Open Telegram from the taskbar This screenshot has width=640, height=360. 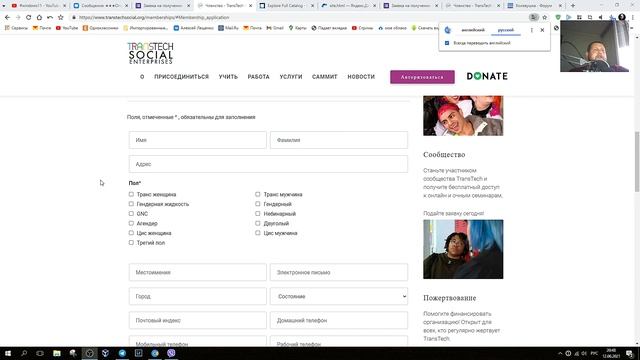[x=122, y=353]
